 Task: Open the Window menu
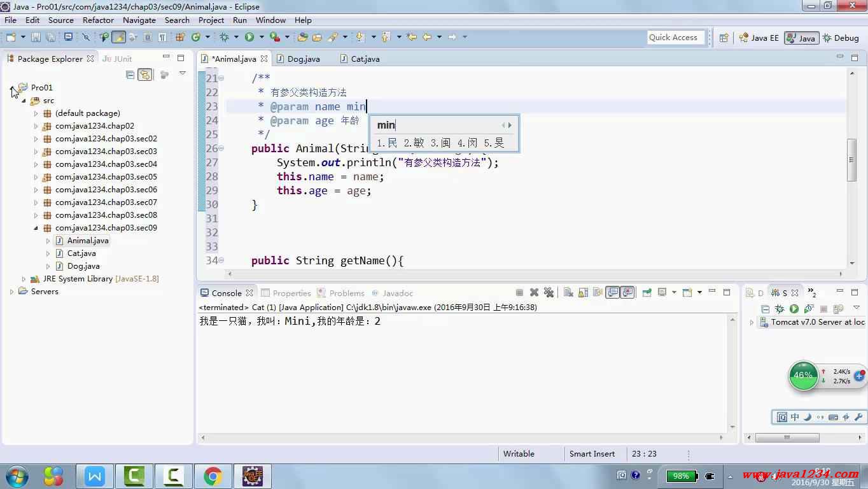(270, 20)
